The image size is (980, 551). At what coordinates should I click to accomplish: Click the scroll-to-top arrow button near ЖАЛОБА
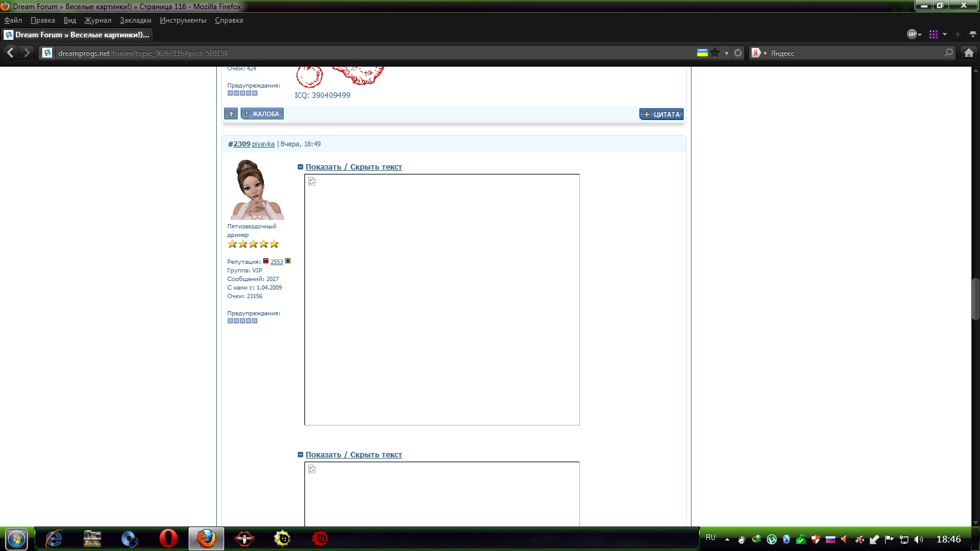point(231,114)
